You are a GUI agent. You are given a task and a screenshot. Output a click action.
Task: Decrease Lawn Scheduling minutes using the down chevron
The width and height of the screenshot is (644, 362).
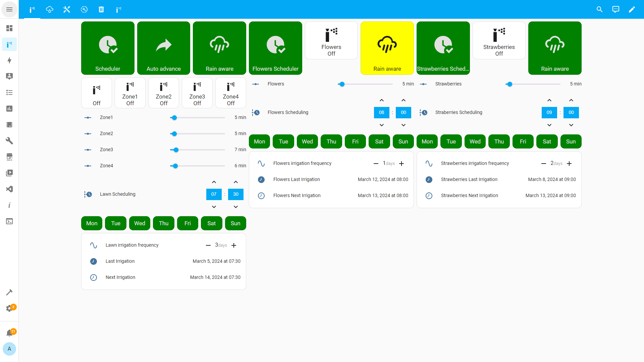coord(236,207)
